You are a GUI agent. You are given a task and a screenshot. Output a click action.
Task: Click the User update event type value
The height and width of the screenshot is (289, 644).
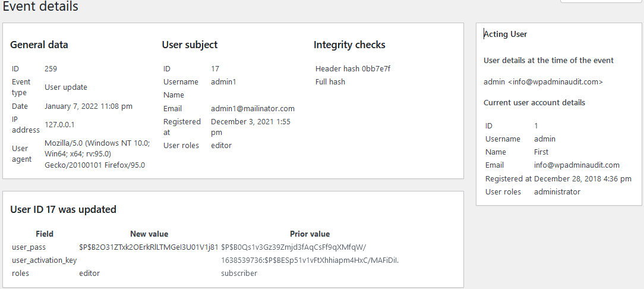(66, 87)
